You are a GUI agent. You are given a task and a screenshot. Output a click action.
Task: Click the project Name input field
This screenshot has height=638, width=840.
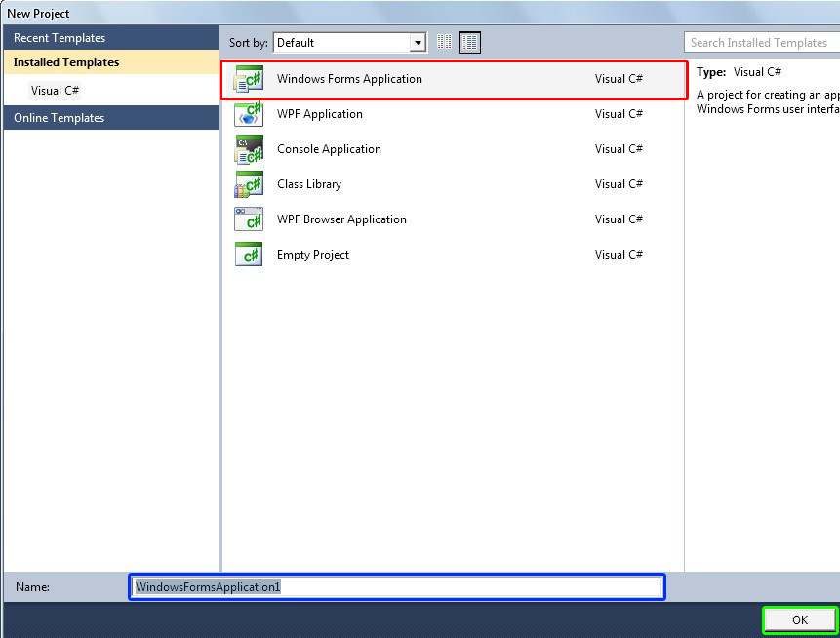[397, 587]
